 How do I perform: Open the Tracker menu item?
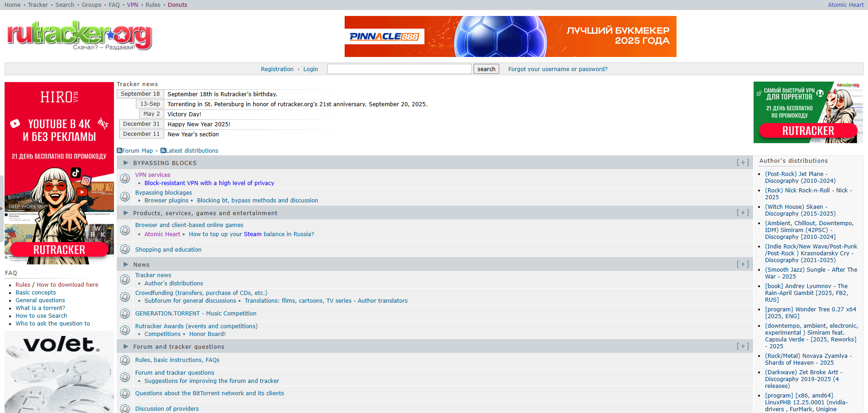pyautogui.click(x=38, y=5)
